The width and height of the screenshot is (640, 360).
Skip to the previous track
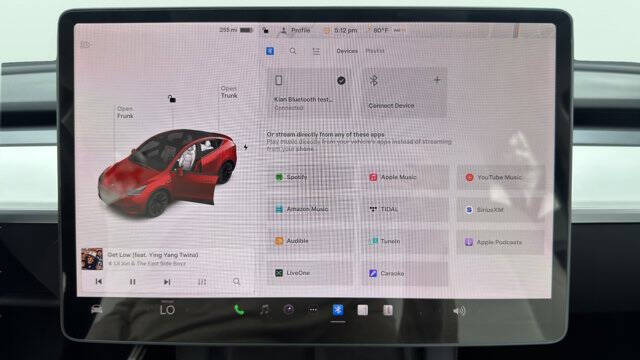[98, 282]
